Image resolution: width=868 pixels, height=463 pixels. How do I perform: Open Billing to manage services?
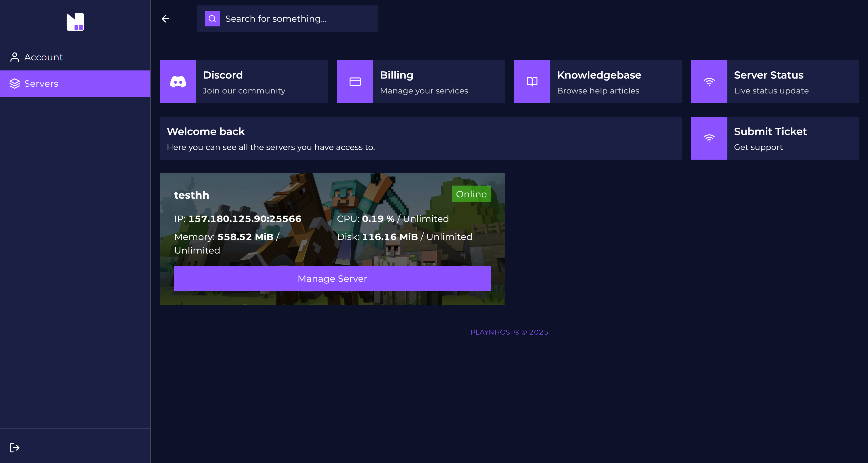(421, 82)
